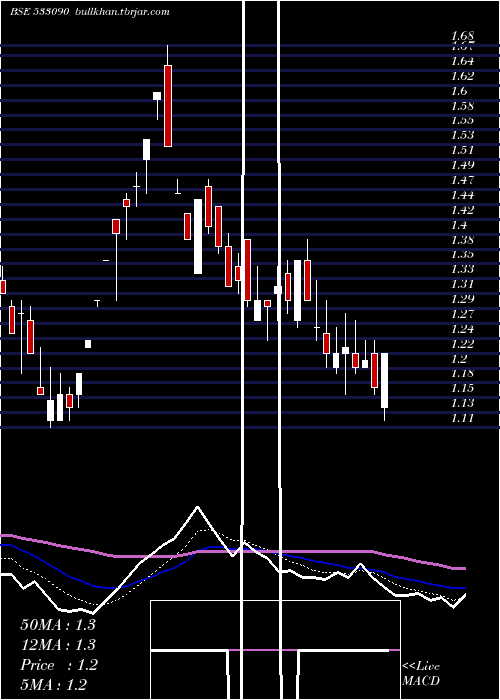Select the Price : 1.2 legend entry
The height and width of the screenshot is (700, 500).
coord(58,665)
